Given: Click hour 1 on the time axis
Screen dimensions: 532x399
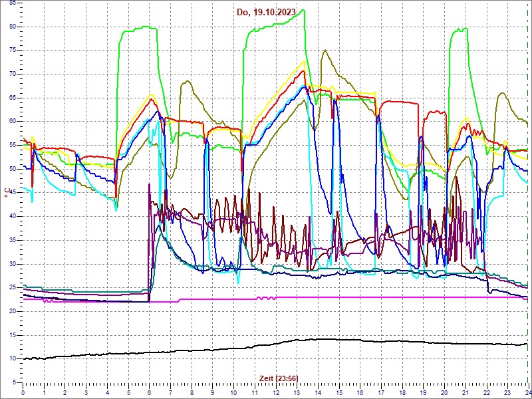Looking at the screenshot, I should [44, 392].
